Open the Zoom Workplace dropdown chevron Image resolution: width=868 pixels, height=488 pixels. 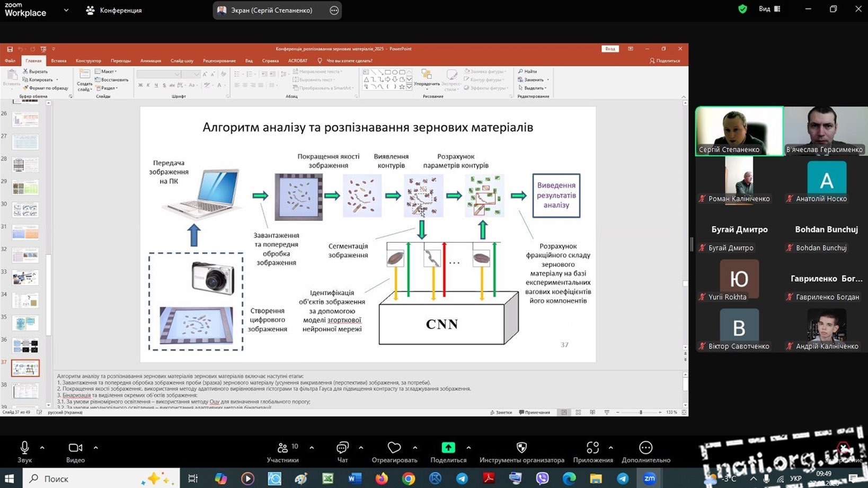(66, 10)
